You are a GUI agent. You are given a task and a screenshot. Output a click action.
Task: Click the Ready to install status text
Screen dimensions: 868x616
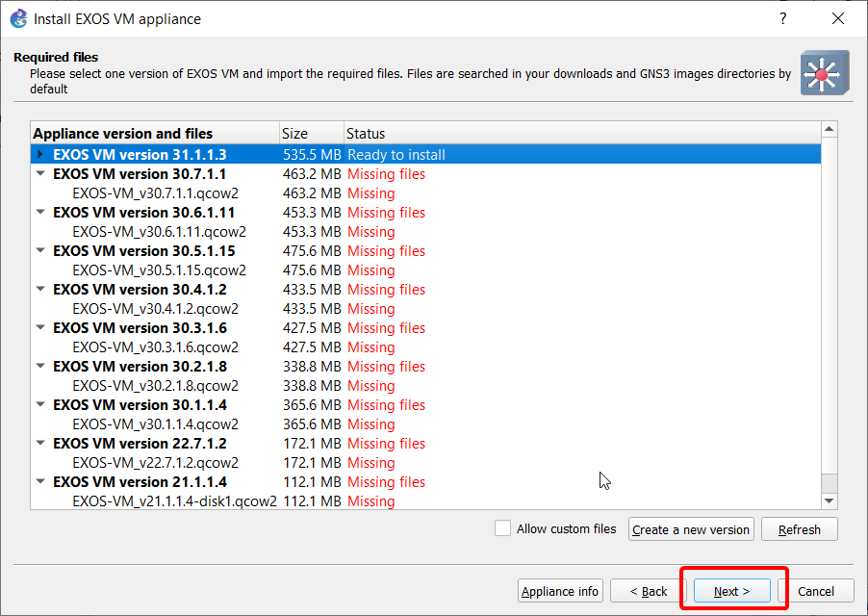tap(396, 154)
